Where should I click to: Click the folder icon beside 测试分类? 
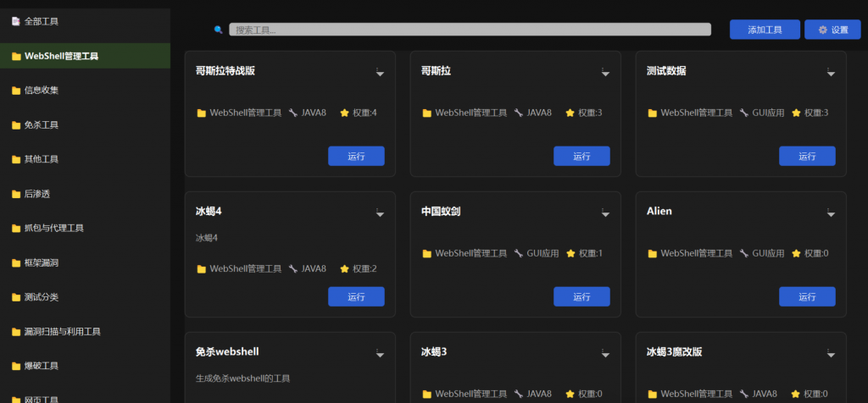pos(16,297)
